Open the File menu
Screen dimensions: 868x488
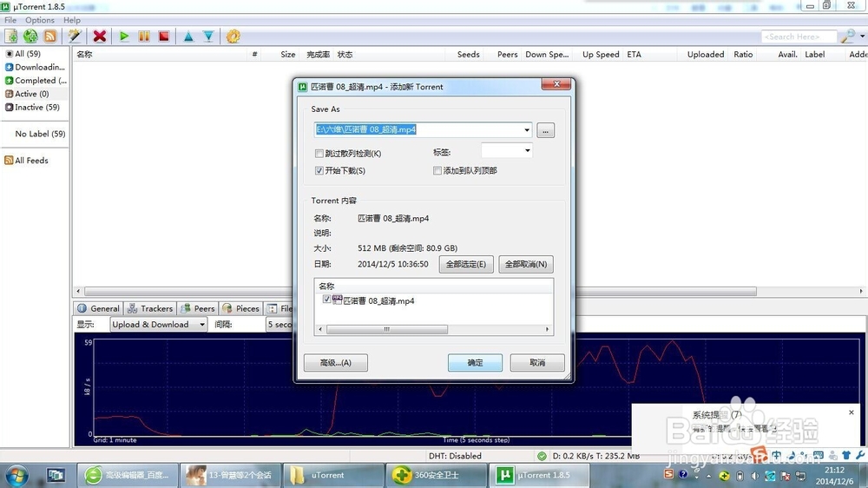10,20
